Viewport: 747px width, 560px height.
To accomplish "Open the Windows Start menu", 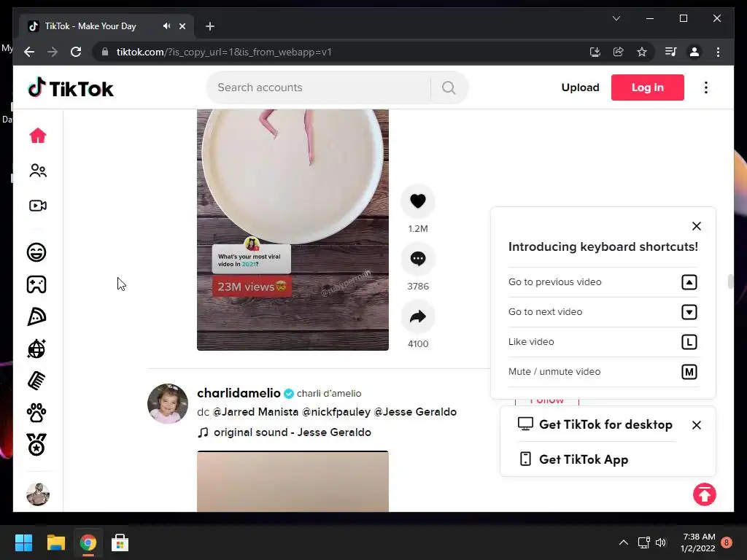I will [23, 542].
